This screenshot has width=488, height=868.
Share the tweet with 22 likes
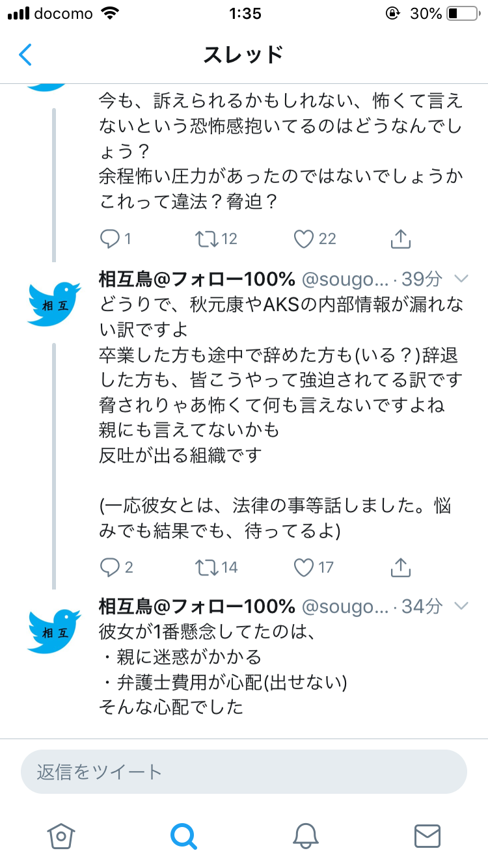401,239
